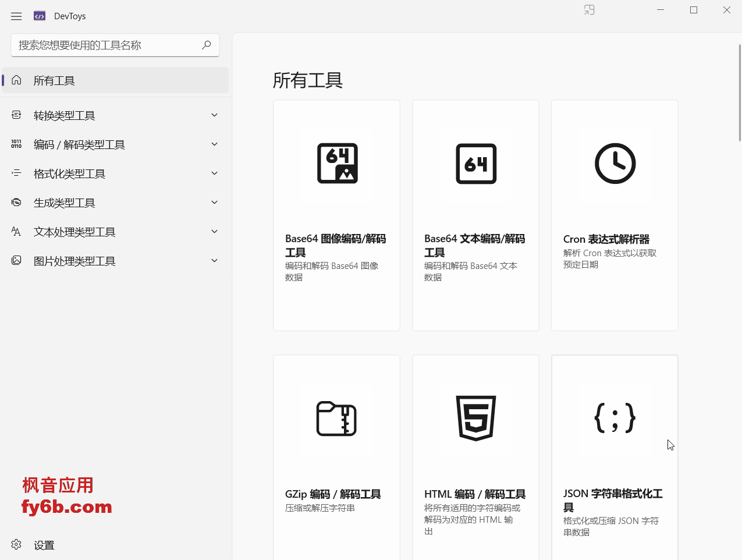Open JSON 字符串格式化工具 title
The width and height of the screenshot is (742, 560).
click(x=613, y=500)
